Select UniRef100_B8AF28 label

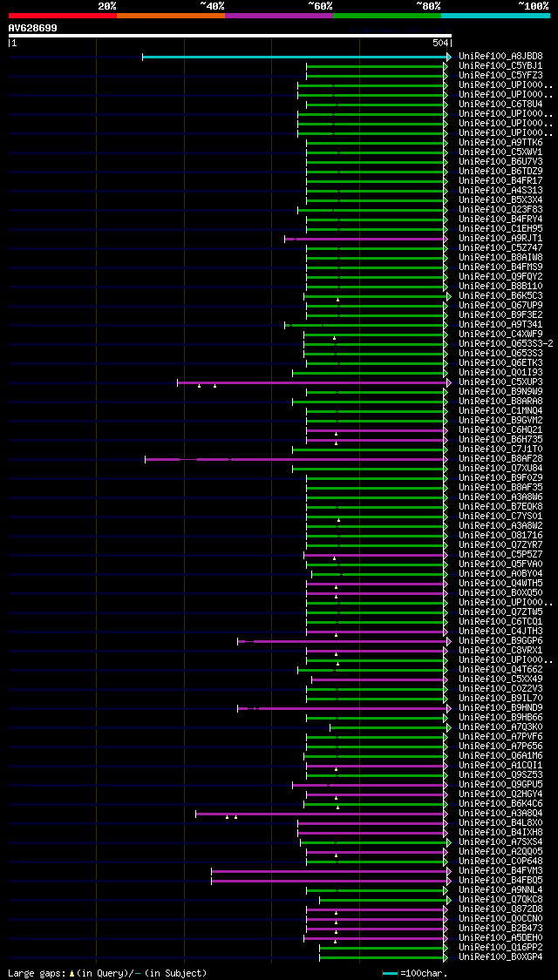[500, 459]
